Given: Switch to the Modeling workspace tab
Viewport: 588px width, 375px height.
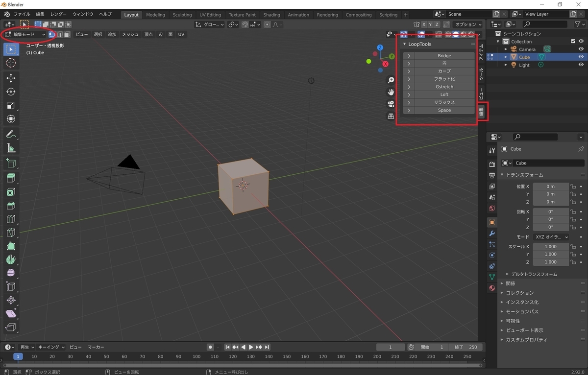Looking at the screenshot, I should 155,15.
